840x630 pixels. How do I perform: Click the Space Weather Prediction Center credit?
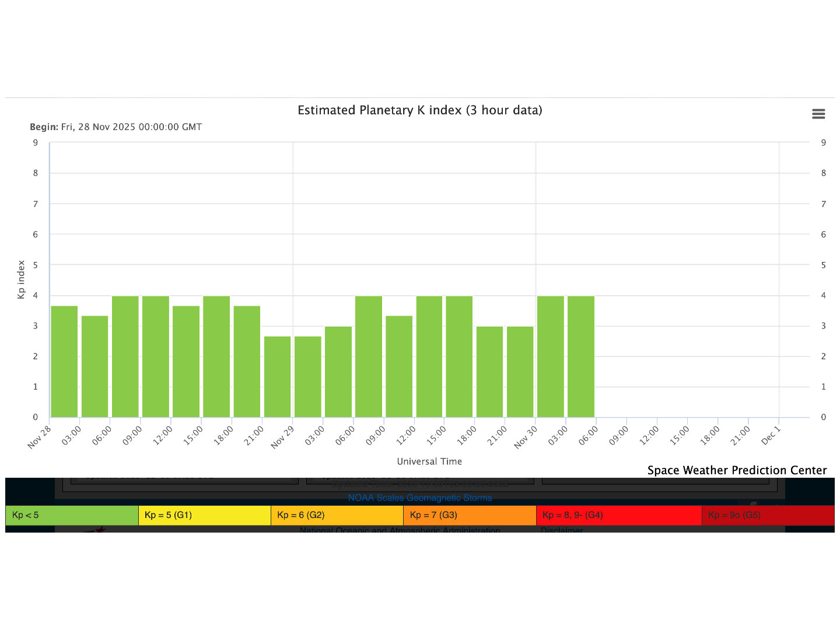(737, 470)
